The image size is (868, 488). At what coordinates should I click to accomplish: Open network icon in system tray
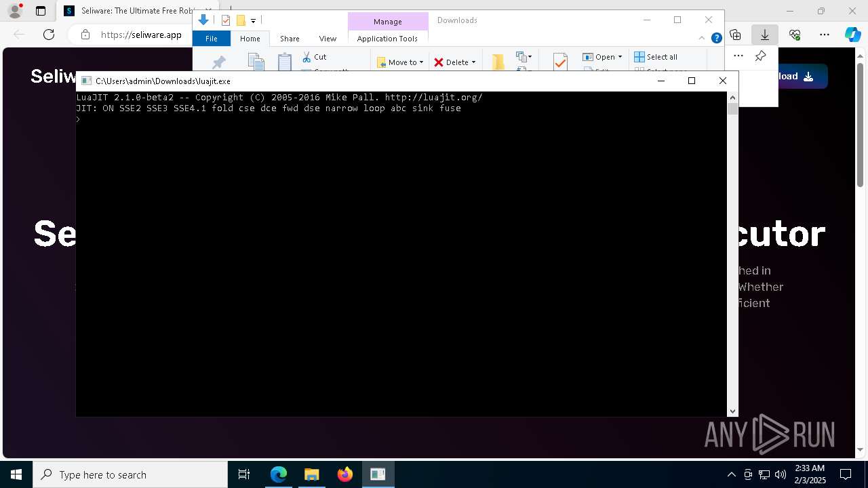coord(764,474)
